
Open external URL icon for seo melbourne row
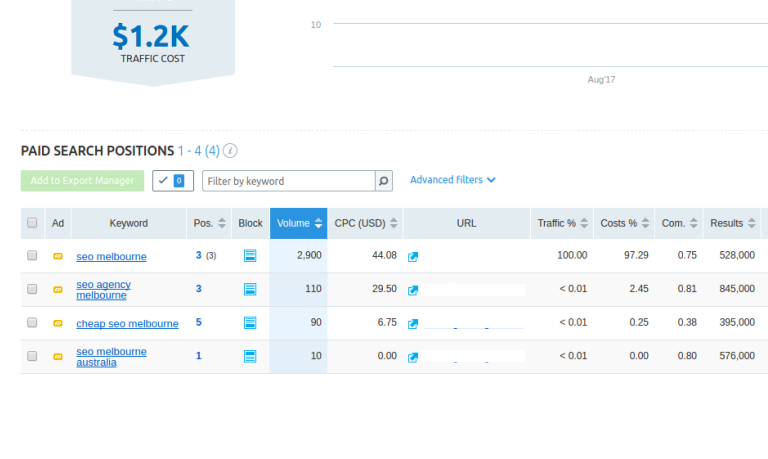click(413, 256)
